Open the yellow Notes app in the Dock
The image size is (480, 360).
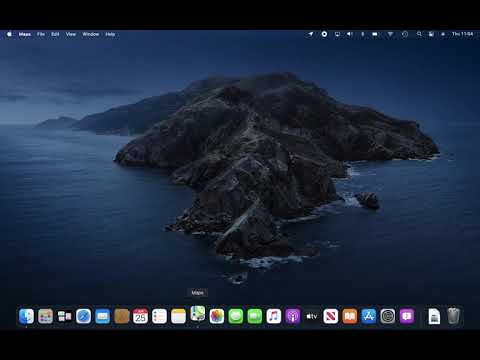tap(178, 316)
